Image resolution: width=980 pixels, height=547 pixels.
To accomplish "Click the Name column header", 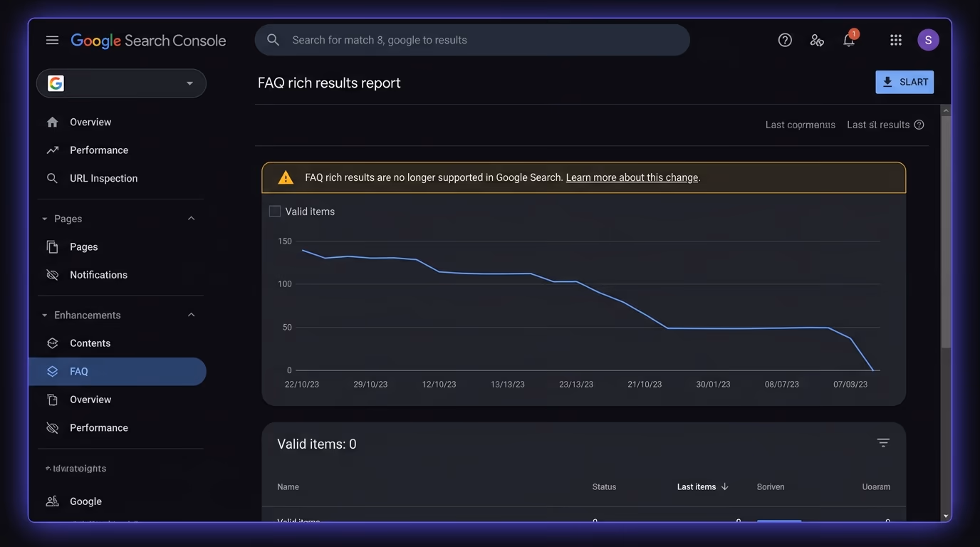I will pyautogui.click(x=288, y=486).
